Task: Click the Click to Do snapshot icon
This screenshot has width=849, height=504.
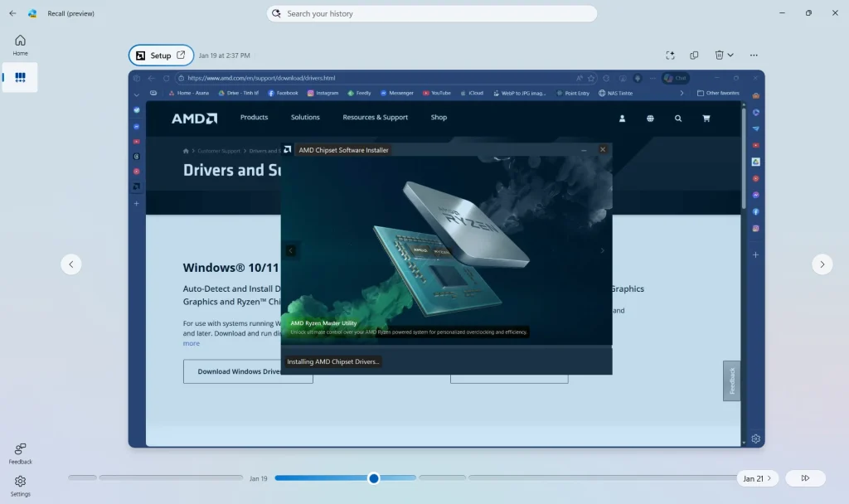Action: pos(670,56)
